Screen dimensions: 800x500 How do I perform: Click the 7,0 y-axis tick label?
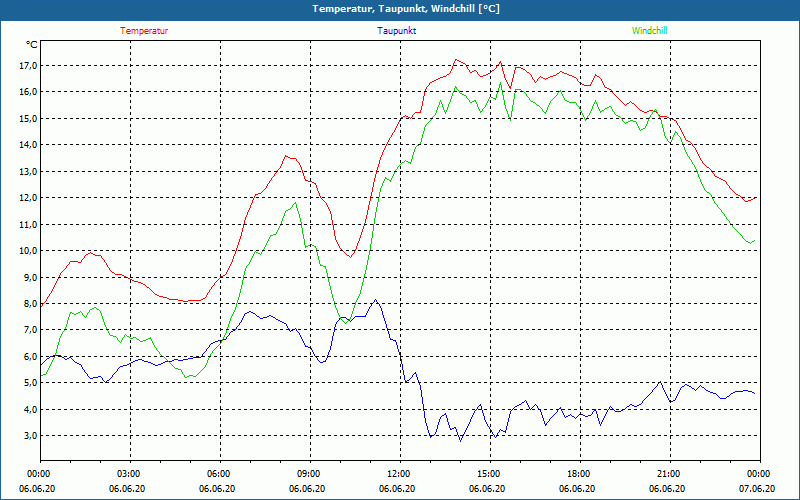[x=29, y=330]
